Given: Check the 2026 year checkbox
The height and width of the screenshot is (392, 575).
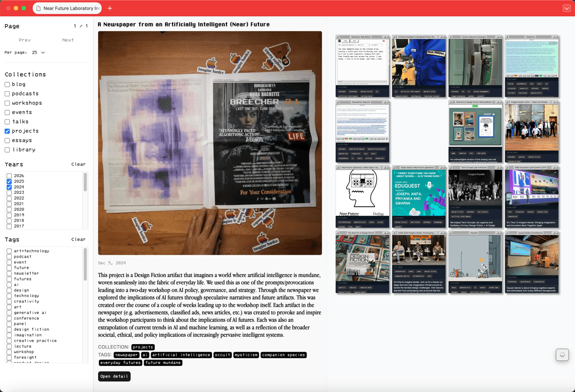Looking at the screenshot, I should 9,176.
